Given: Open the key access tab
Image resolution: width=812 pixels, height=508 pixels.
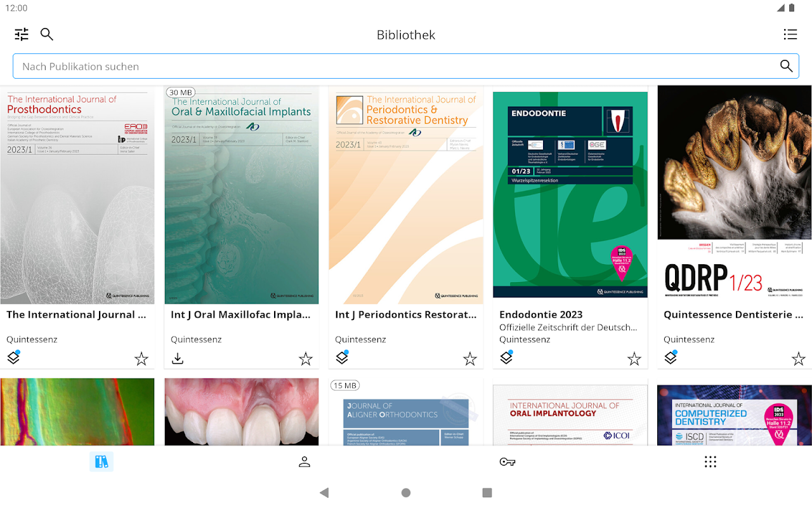Looking at the screenshot, I should click(507, 462).
